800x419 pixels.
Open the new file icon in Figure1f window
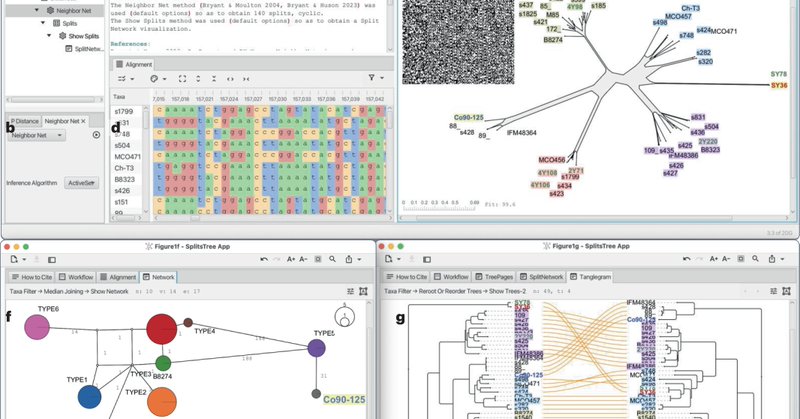(14, 259)
